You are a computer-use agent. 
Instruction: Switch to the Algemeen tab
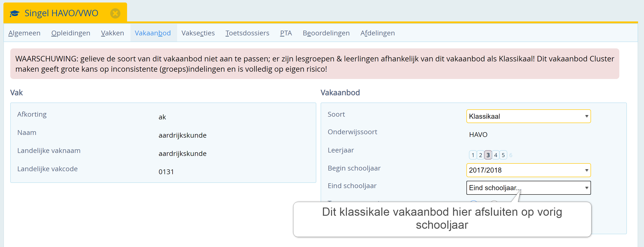pyautogui.click(x=24, y=33)
